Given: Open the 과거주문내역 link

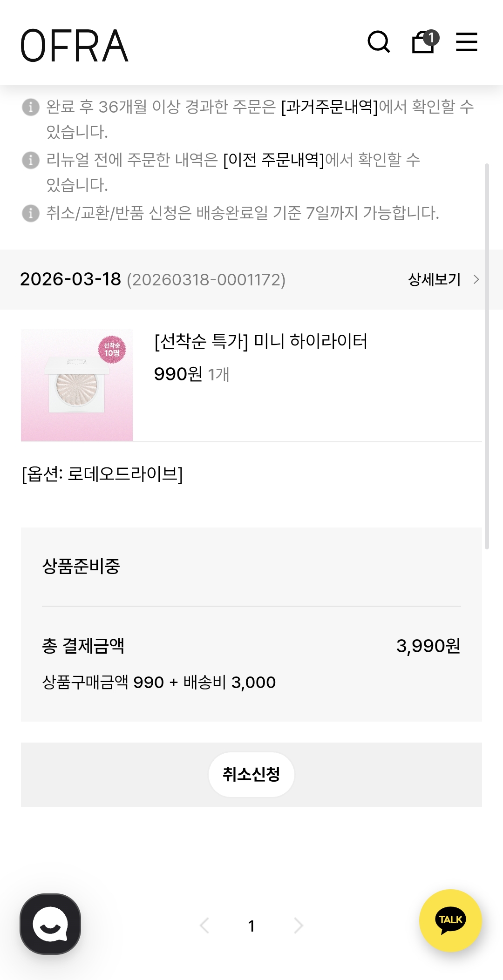Looking at the screenshot, I should tap(329, 107).
